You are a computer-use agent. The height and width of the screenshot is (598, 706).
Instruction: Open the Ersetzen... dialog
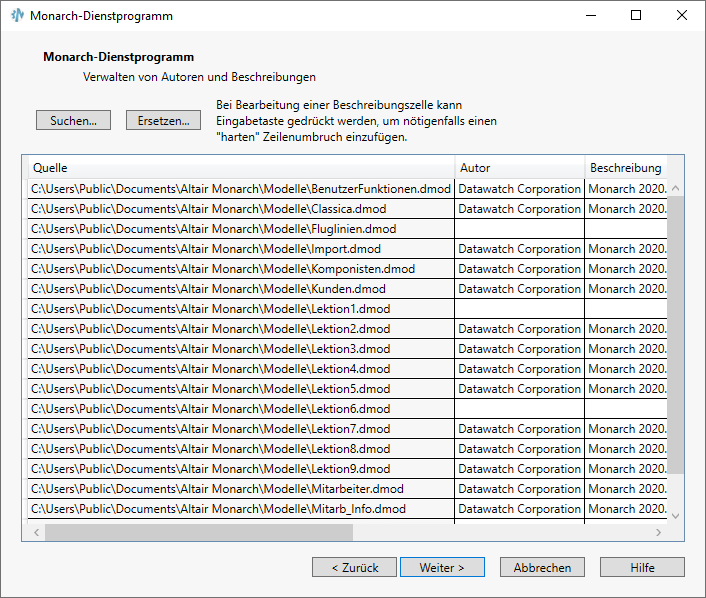(x=163, y=120)
